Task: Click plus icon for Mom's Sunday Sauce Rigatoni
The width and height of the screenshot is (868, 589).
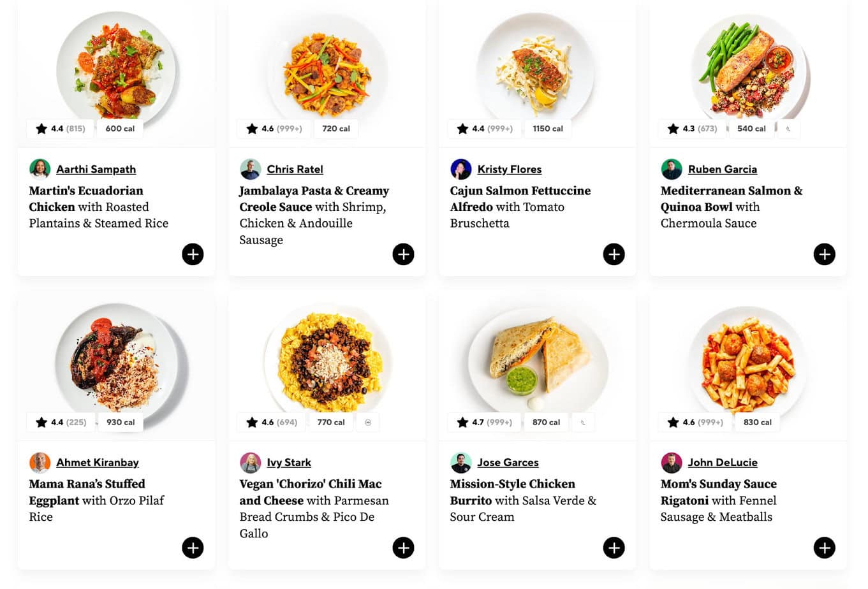Action: click(824, 548)
